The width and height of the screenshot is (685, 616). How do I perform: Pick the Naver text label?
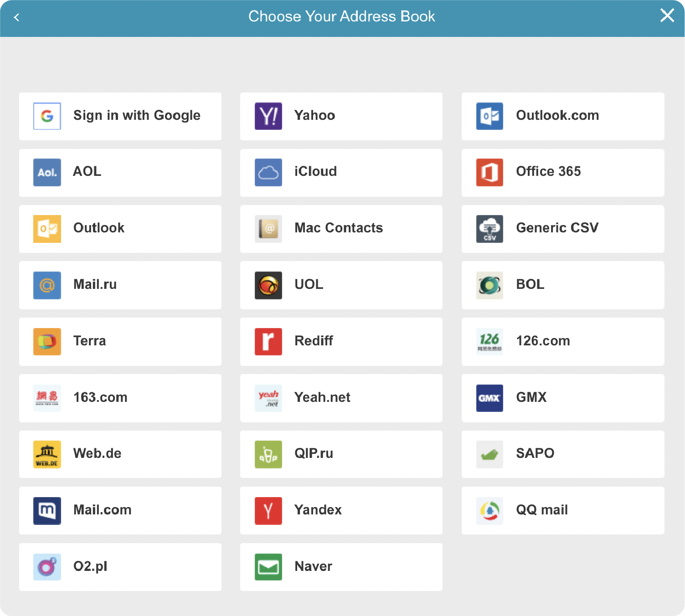coord(313,566)
